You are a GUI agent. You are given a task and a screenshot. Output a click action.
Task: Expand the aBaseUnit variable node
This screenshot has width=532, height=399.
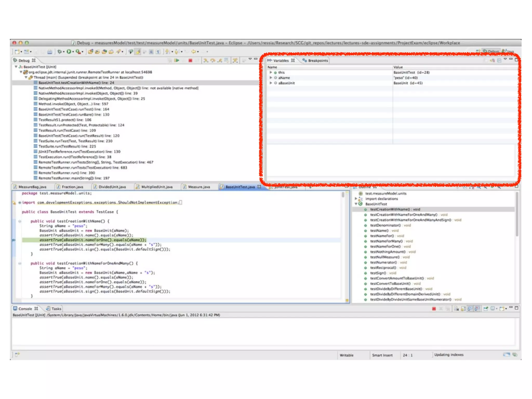[271, 83]
